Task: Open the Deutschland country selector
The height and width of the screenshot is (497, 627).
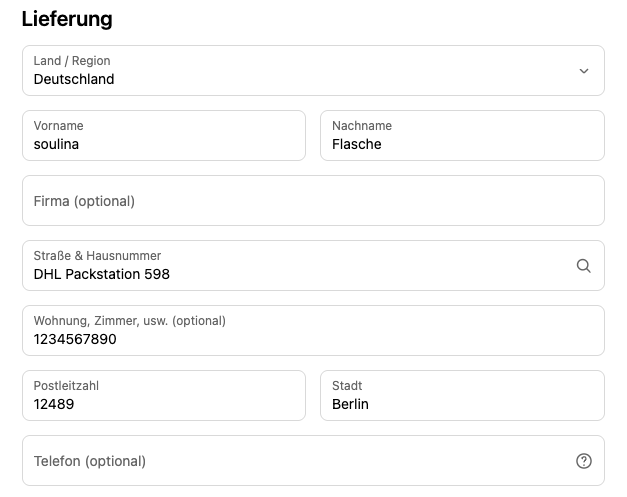Action: pyautogui.click(x=313, y=70)
